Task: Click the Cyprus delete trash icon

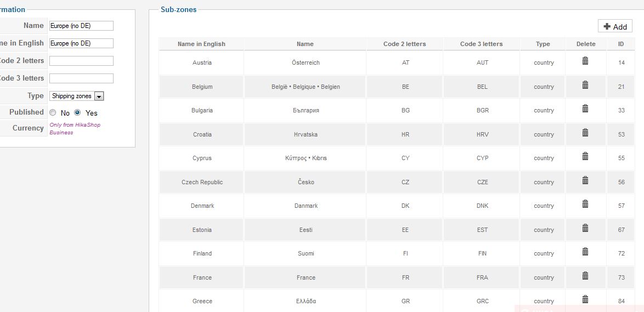Action: (x=585, y=156)
